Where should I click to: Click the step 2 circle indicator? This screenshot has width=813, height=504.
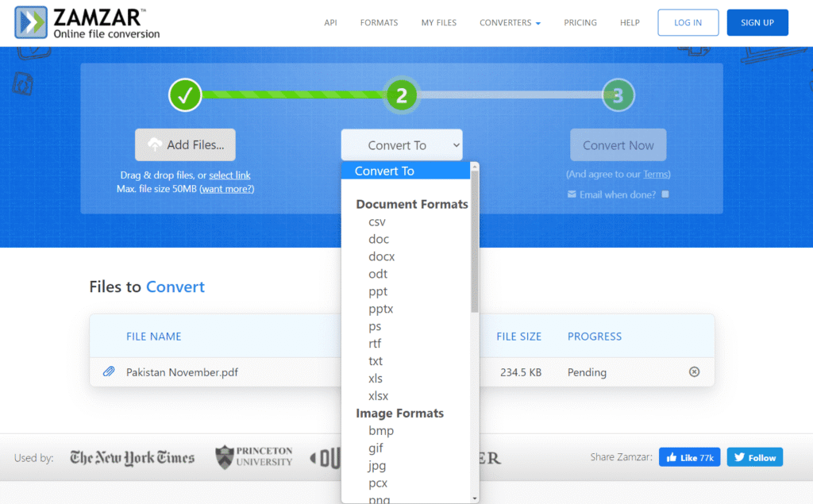pyautogui.click(x=401, y=94)
